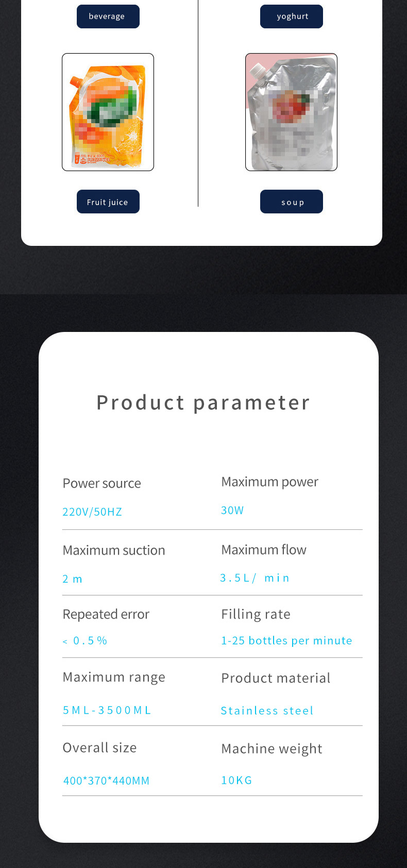Click the Product parameter heading
This screenshot has height=868, width=407.
coord(203,403)
